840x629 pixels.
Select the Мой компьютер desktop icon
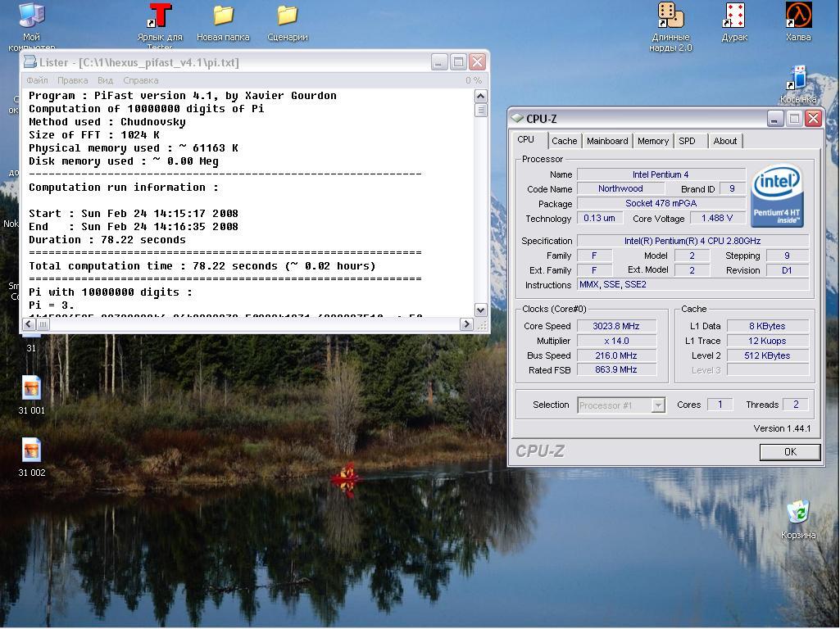pyautogui.click(x=31, y=24)
